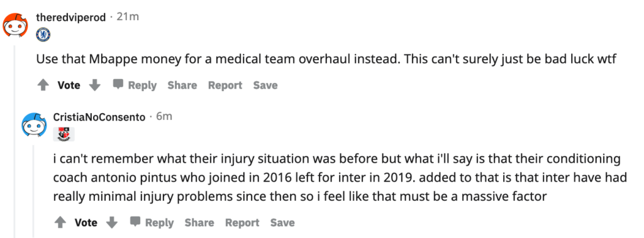Share CristiaNoConsento's reply
This screenshot has width=644, height=238.
[x=199, y=222]
